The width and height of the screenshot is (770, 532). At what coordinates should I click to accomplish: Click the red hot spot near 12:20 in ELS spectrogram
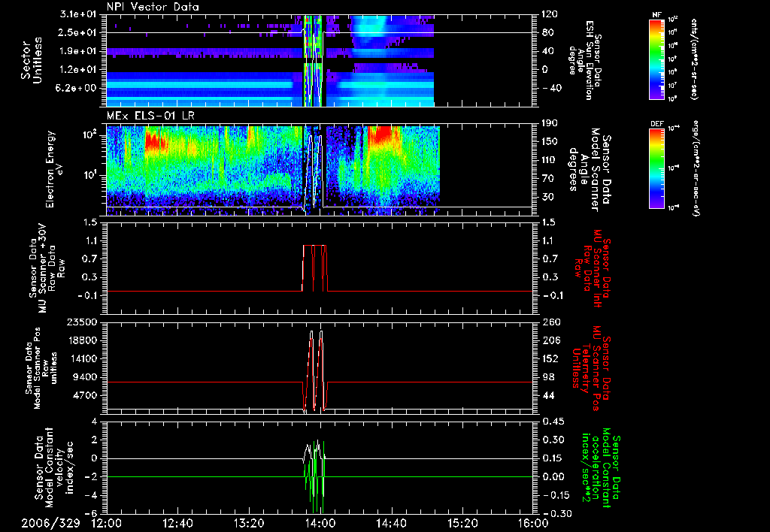tap(155, 141)
